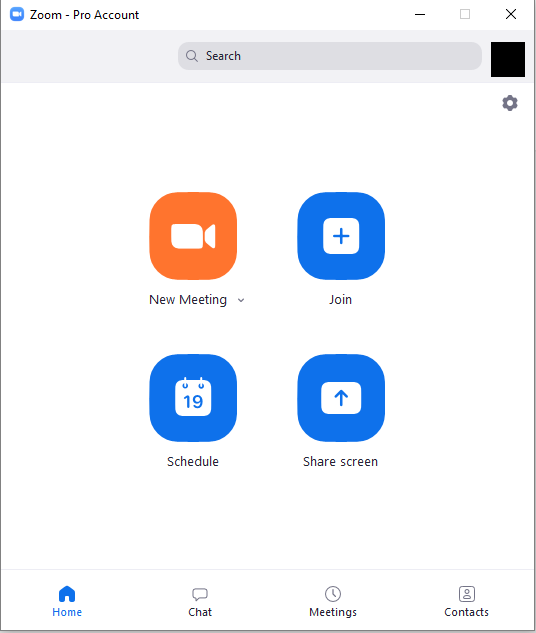The width and height of the screenshot is (536, 633).
Task: Open the profile avatar menu
Action: coord(508,59)
